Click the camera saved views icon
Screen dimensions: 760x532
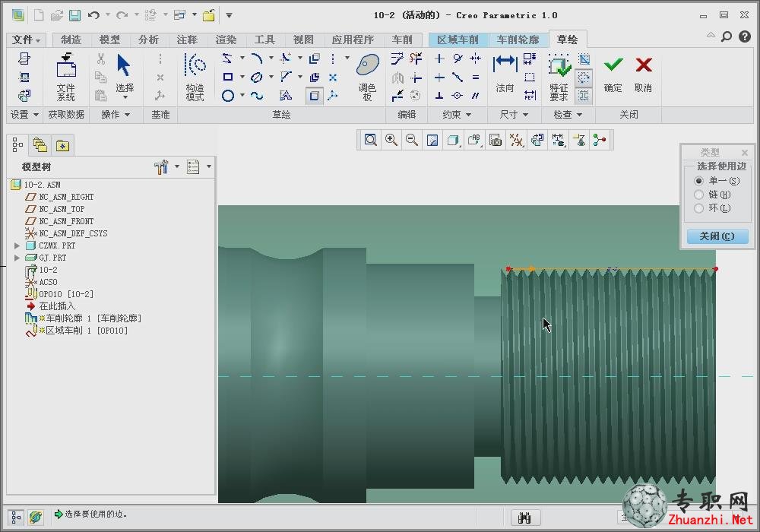click(495, 141)
